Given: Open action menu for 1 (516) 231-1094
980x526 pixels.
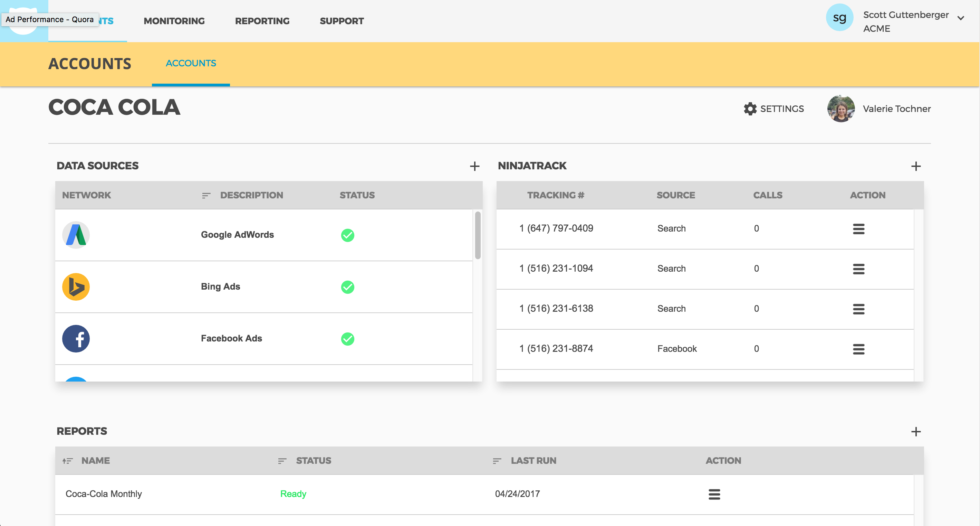Looking at the screenshot, I should pyautogui.click(x=858, y=269).
